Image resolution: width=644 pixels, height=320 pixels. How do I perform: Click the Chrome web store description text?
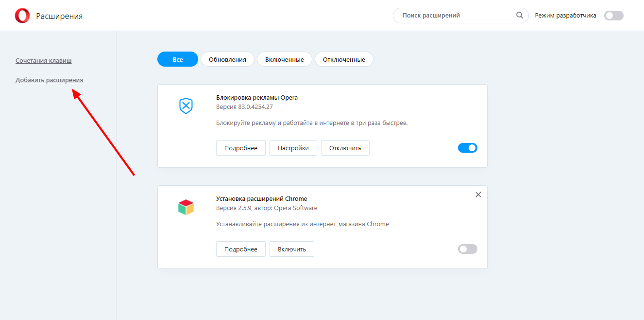[303, 224]
